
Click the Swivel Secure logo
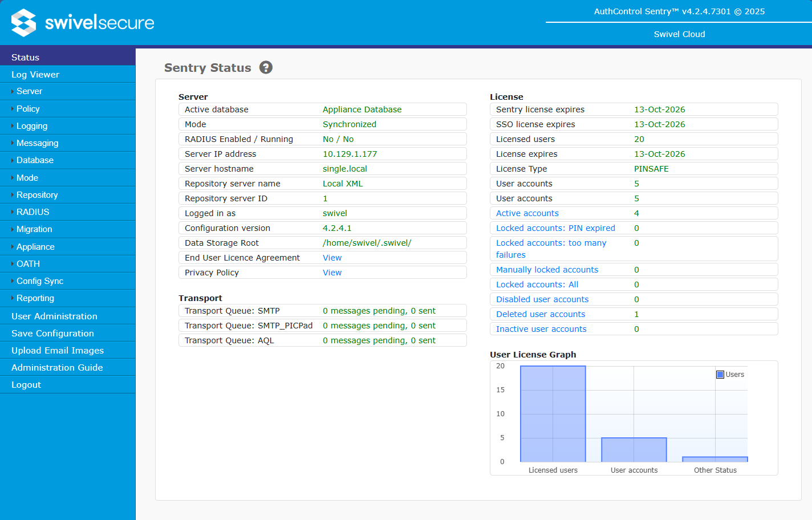point(82,22)
